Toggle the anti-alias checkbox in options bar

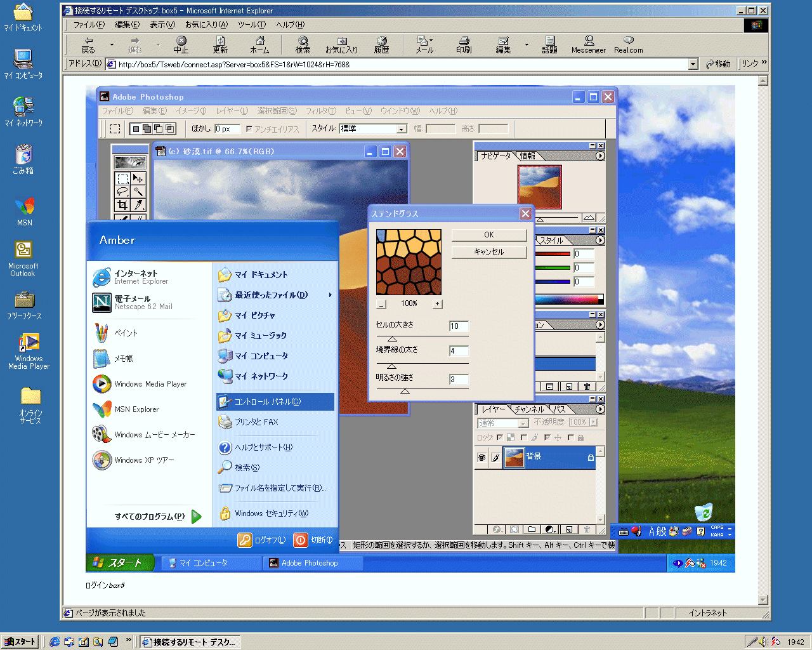coord(249,129)
